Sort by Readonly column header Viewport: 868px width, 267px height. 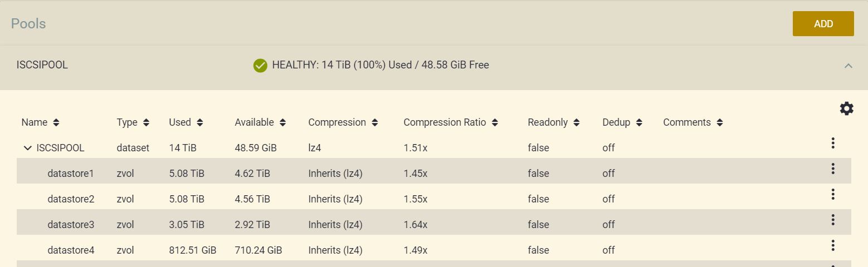point(554,122)
